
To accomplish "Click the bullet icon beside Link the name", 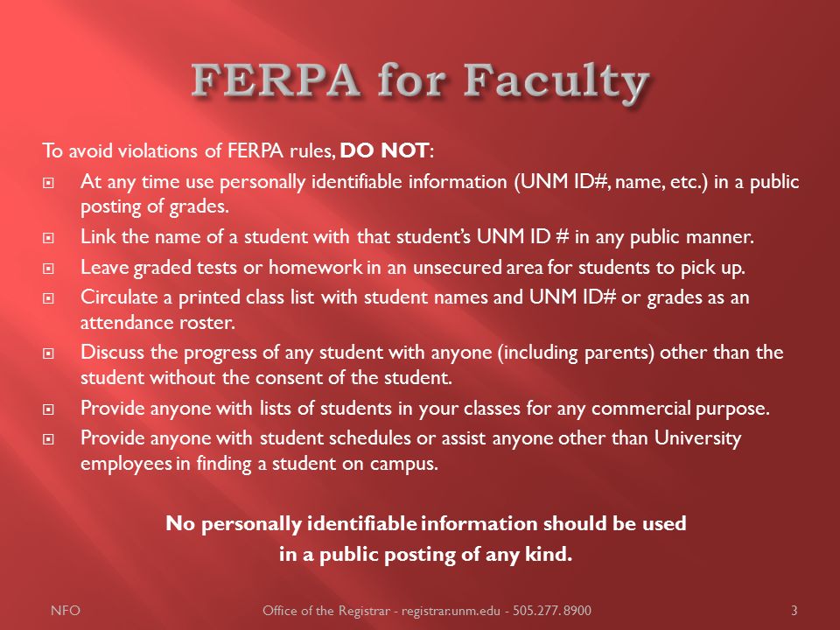I will click(48, 237).
